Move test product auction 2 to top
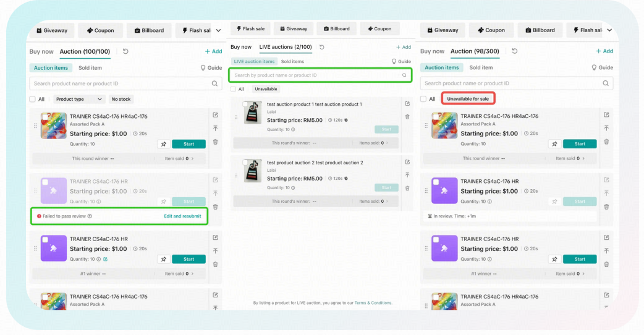The image size is (644, 335). click(407, 175)
